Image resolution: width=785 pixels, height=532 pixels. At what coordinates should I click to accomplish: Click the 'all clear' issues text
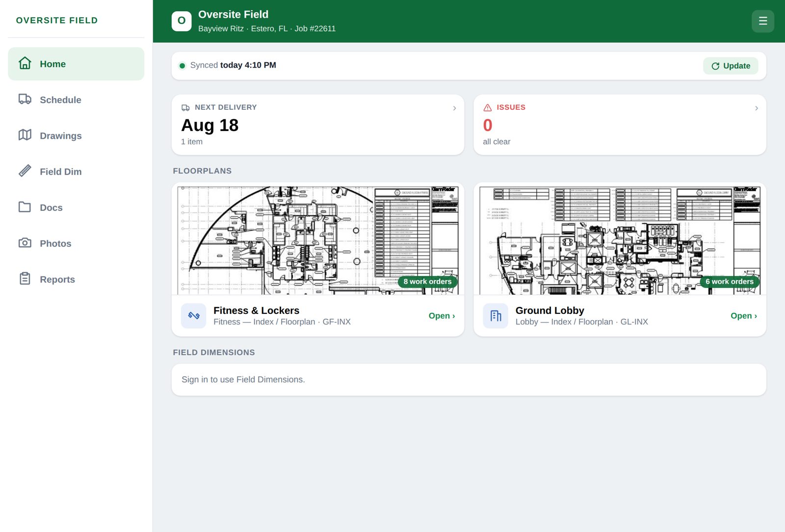(497, 142)
